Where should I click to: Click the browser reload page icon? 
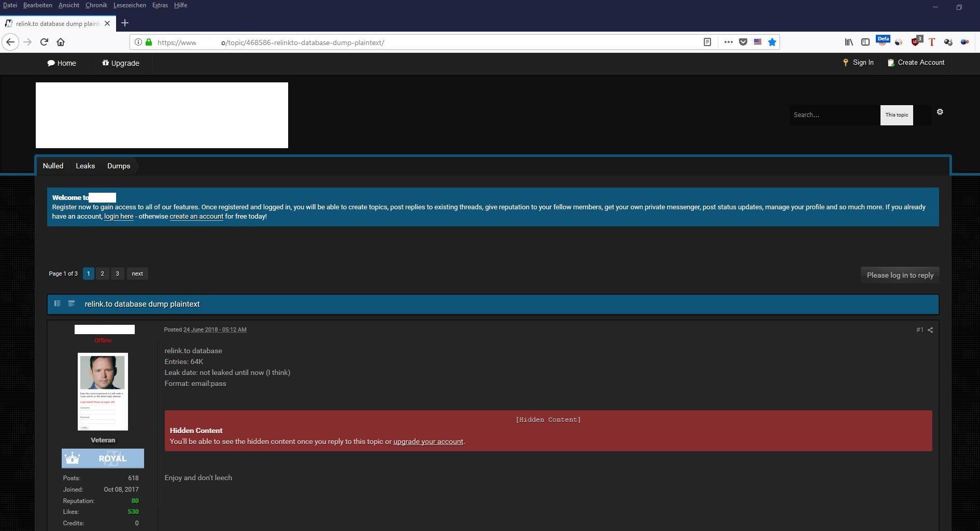pyautogui.click(x=44, y=42)
